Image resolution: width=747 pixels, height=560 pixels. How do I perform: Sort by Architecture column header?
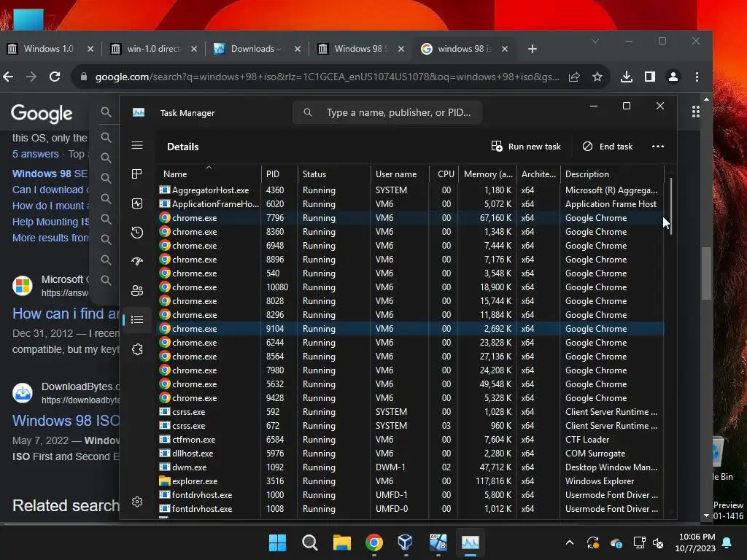(538, 174)
